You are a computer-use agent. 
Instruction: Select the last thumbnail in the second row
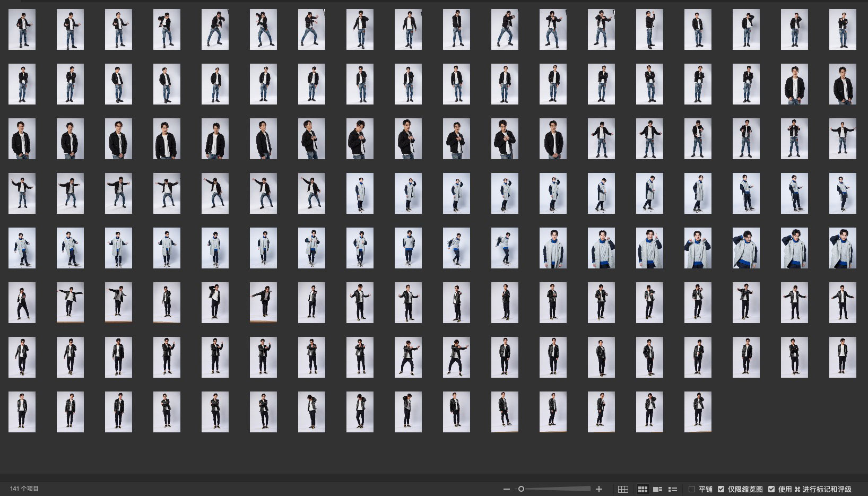pos(843,84)
